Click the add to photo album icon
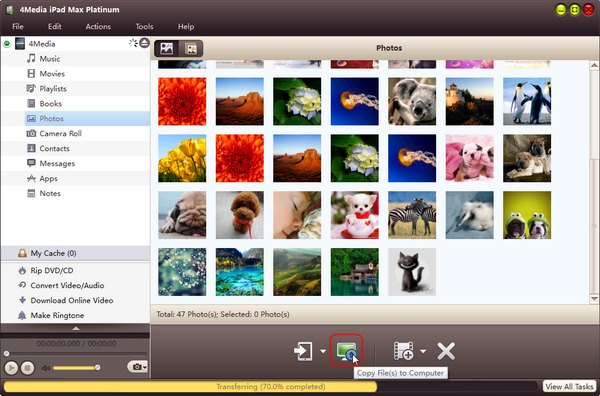This screenshot has width=600, height=396. (403, 351)
